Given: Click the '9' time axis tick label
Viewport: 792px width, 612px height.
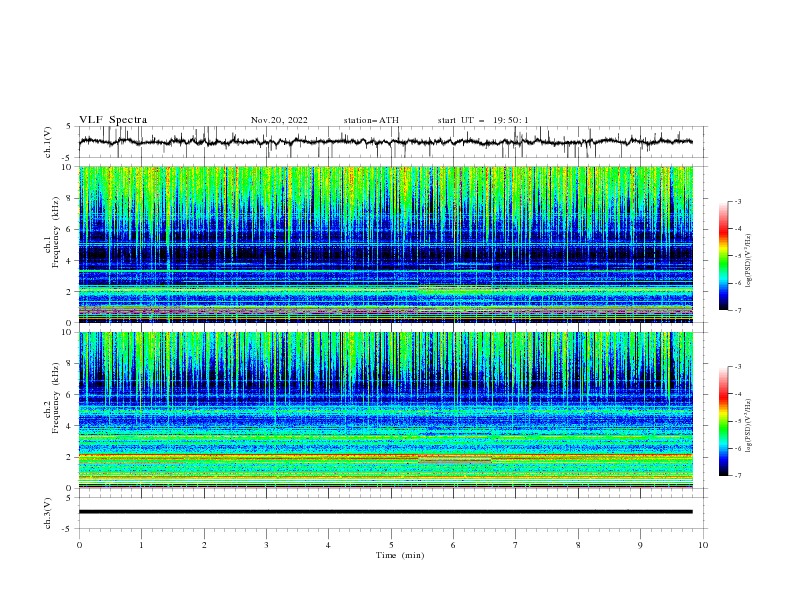Looking at the screenshot, I should 640,545.
